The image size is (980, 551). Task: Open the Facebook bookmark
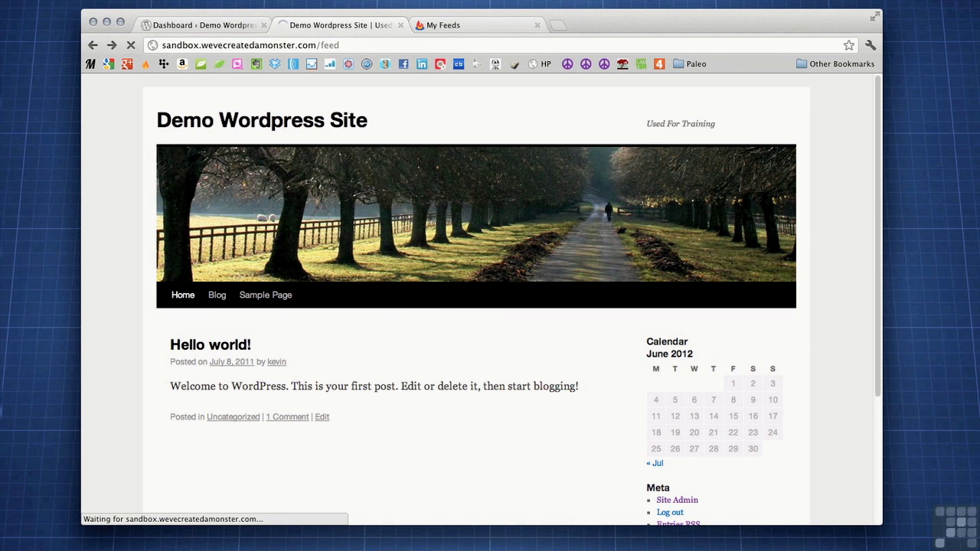(403, 64)
